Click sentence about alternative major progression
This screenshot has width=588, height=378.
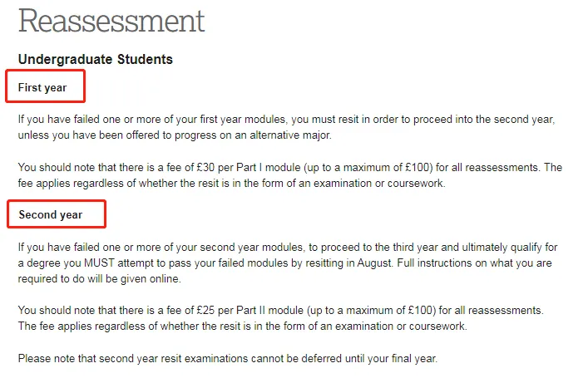tap(175, 135)
